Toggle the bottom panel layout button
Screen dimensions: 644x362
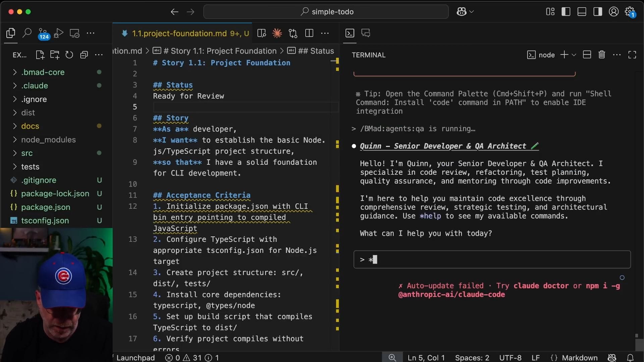(x=582, y=12)
